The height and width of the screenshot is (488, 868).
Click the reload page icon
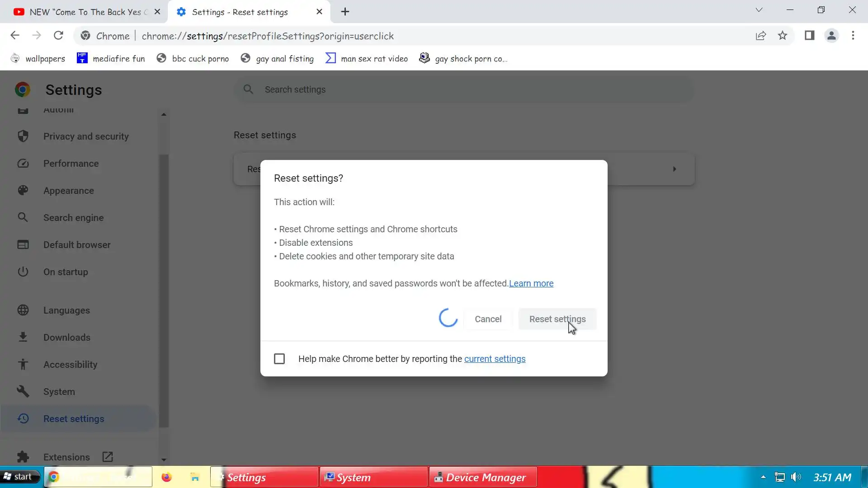58,36
